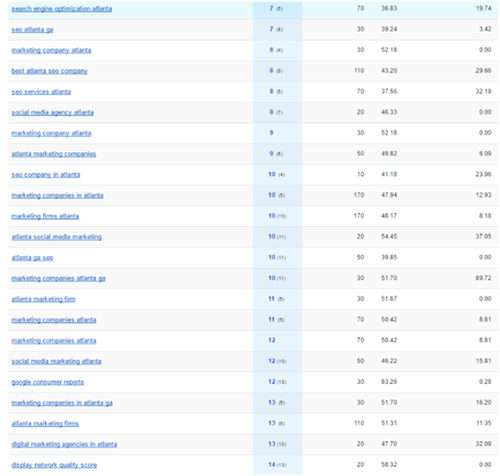This screenshot has width=500, height=476.
Task: Open 'digital marketing agencies in atlanta' link
Action: tap(64, 444)
